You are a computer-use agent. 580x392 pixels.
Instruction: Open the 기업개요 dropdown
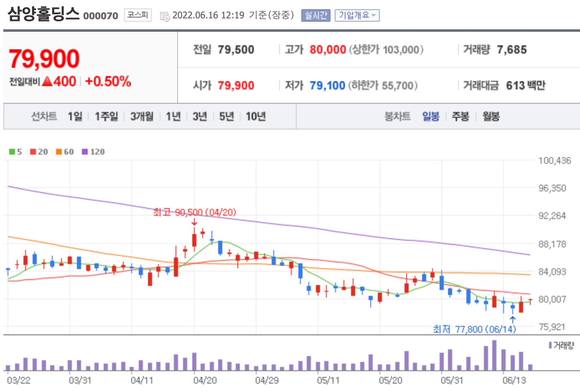[357, 15]
